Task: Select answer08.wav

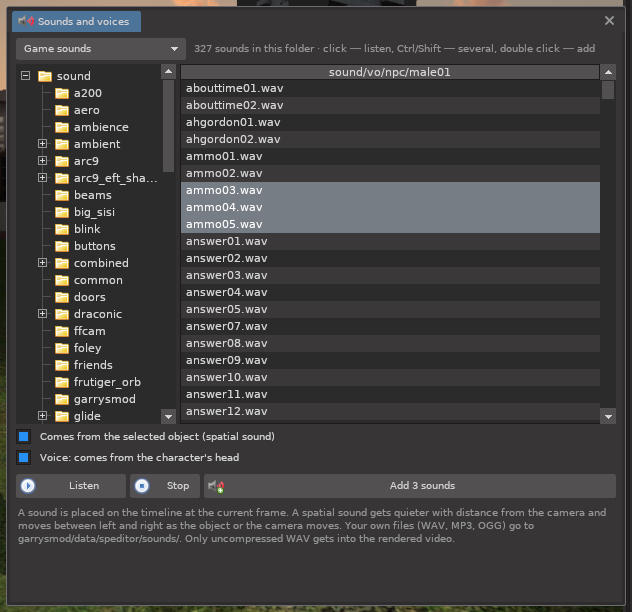Action: 390,343
